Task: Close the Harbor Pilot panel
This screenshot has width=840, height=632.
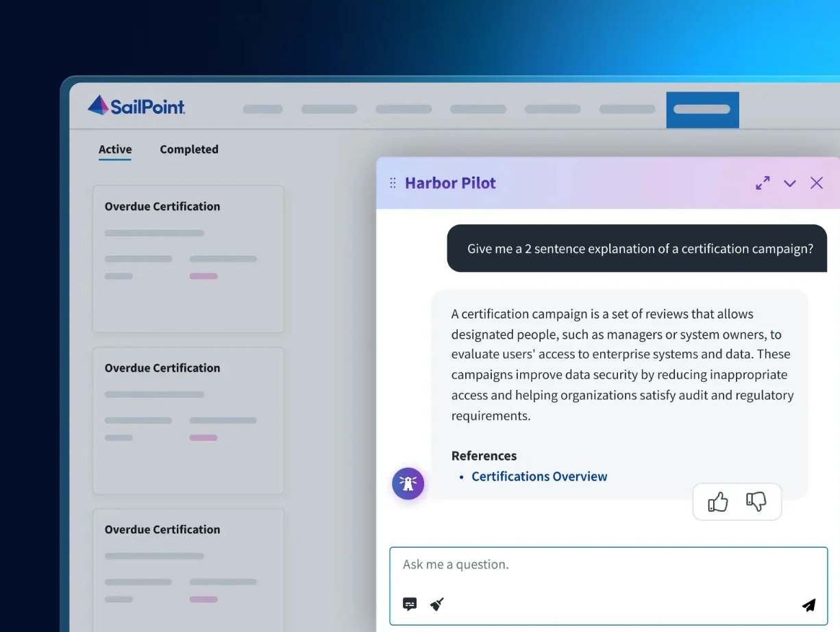Action: click(x=817, y=183)
